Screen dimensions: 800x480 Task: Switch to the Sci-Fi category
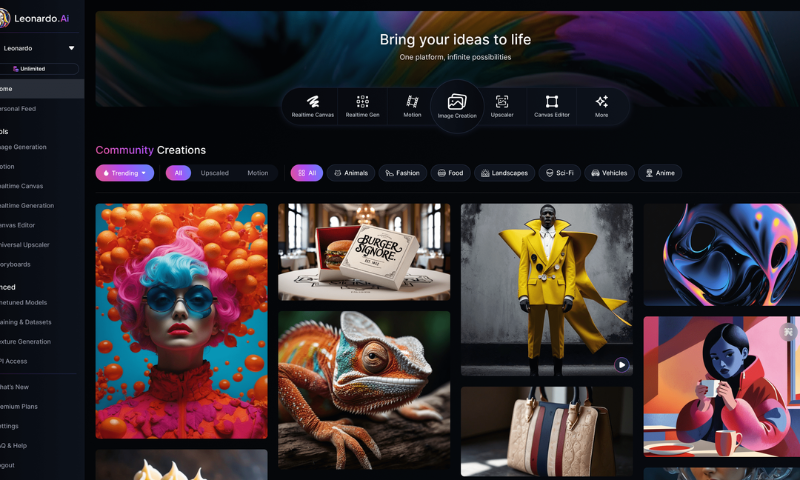tap(559, 173)
